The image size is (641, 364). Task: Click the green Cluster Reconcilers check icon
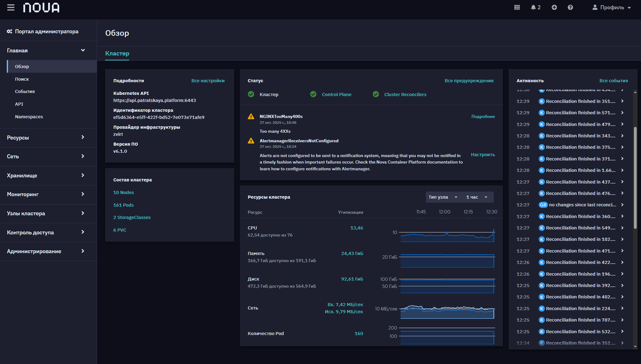pyautogui.click(x=376, y=94)
